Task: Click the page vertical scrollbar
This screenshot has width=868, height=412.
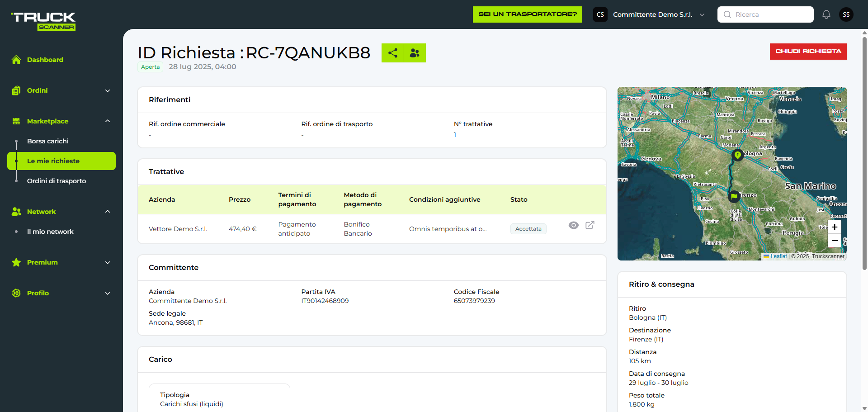Action: 864,154
